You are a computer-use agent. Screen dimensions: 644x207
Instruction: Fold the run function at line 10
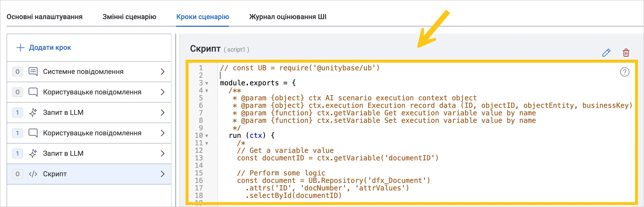tap(207, 136)
